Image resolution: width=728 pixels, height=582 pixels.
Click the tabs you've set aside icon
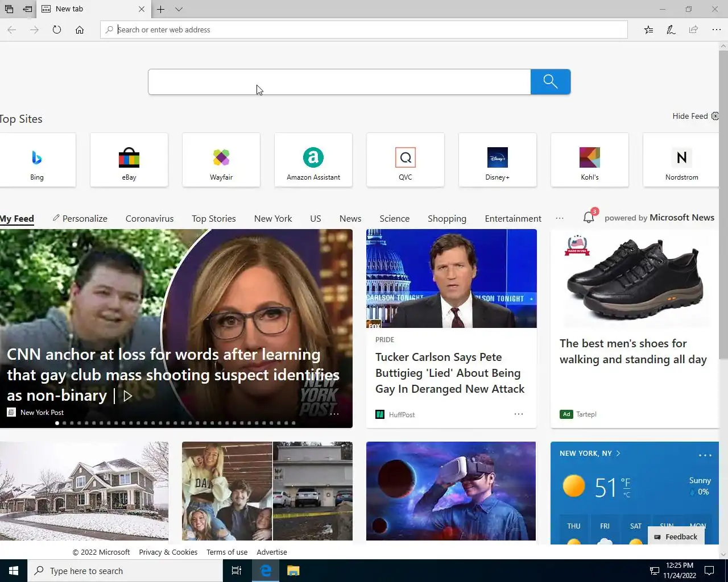pyautogui.click(x=9, y=9)
